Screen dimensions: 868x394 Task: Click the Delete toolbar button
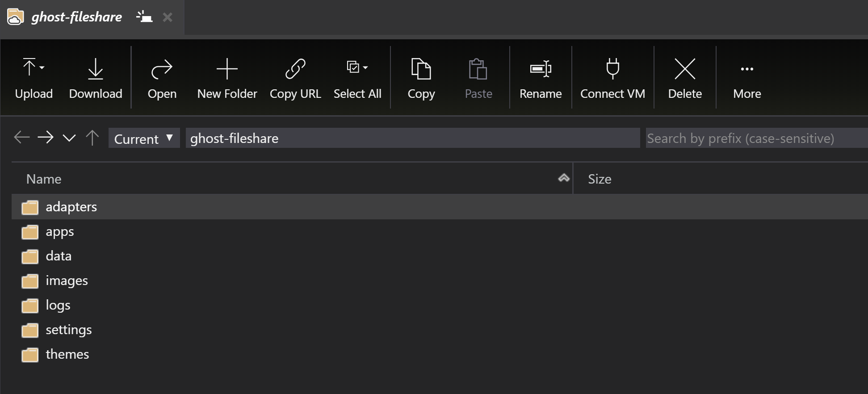coord(685,78)
